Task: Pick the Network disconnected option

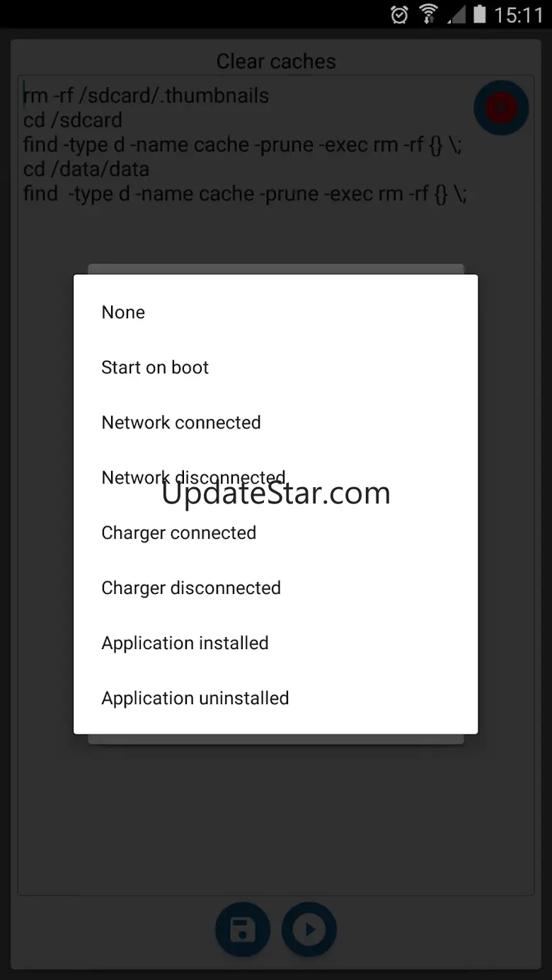Action: (276, 478)
